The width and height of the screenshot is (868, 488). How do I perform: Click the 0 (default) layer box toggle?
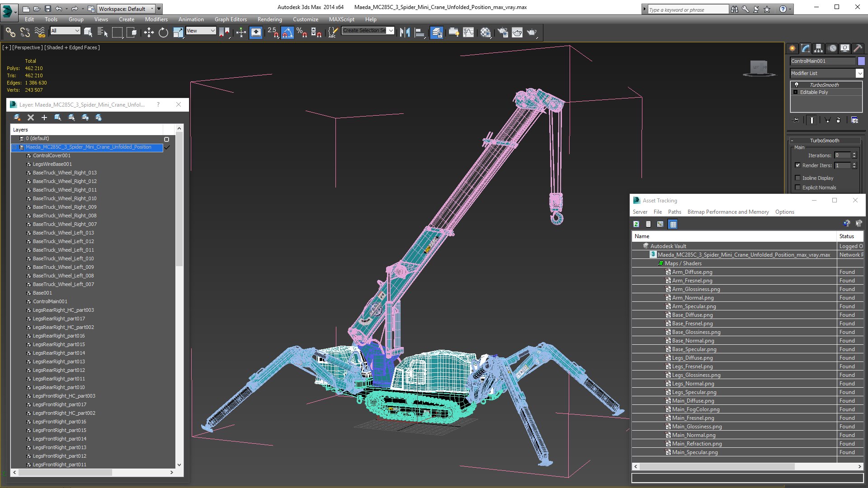coord(166,139)
